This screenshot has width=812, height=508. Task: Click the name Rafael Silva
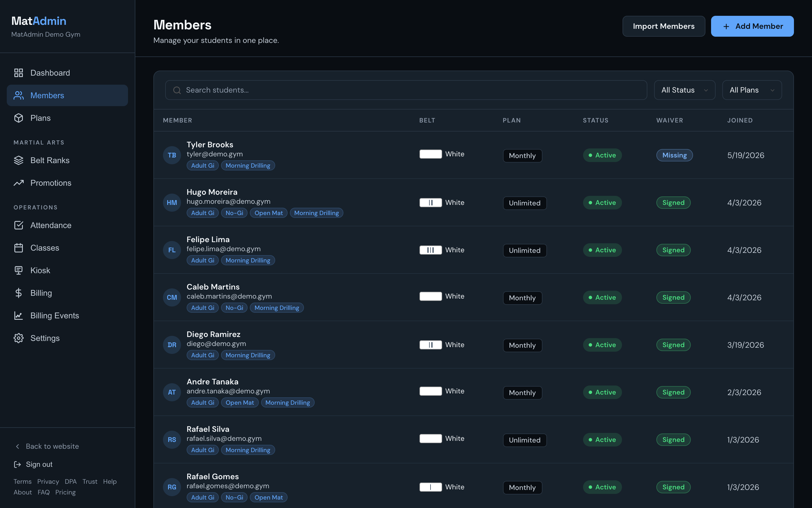pyautogui.click(x=208, y=429)
